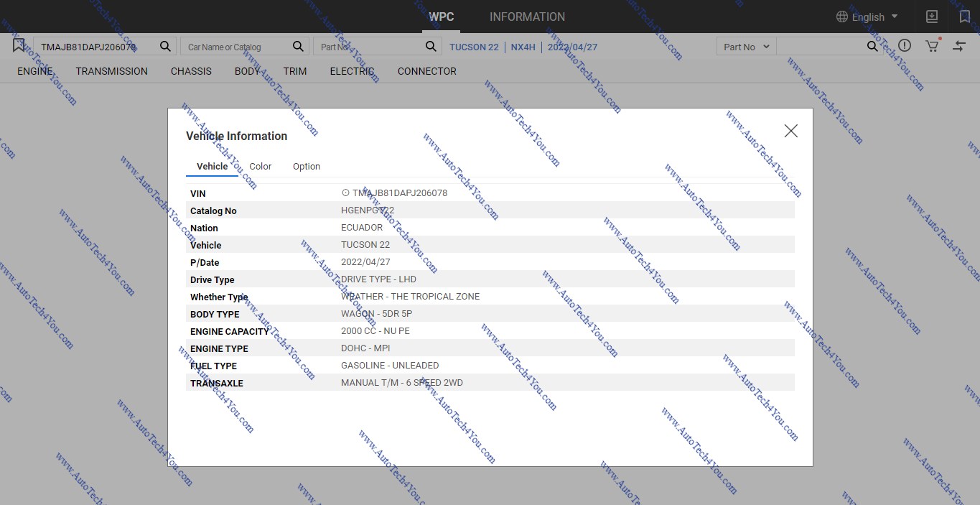This screenshot has width=980, height=505.
Task: Click the bookmark icon in top-right corner
Action: pyautogui.click(x=964, y=16)
